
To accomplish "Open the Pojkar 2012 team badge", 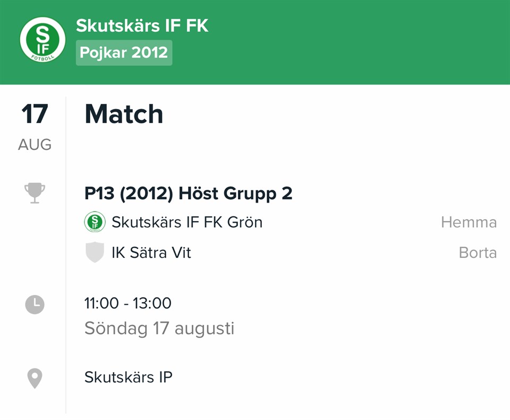I will [124, 53].
